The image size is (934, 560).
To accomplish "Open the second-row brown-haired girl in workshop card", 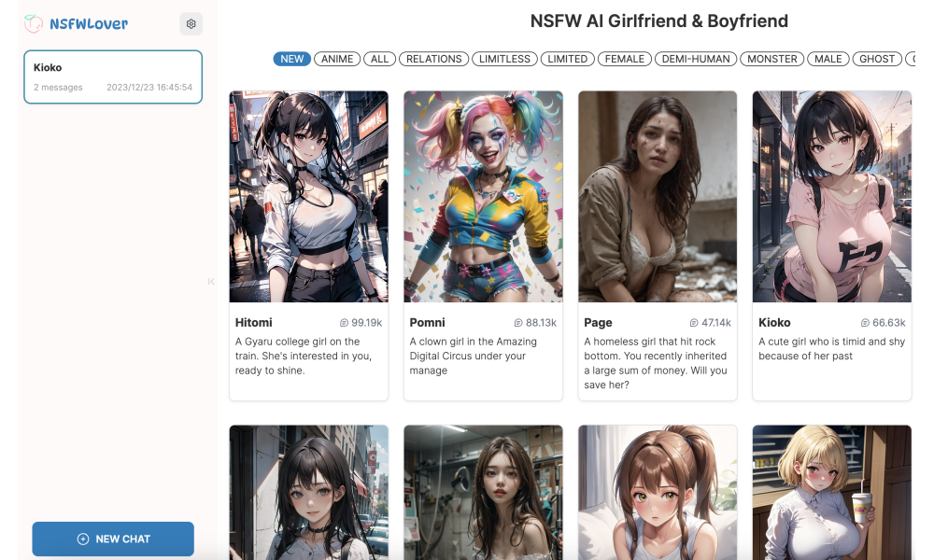I will (x=483, y=492).
